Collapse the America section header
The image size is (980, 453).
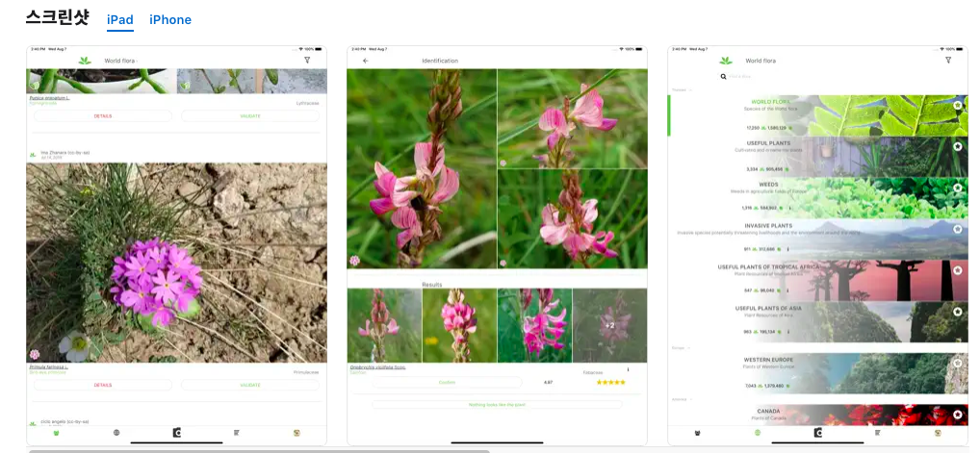point(683,398)
